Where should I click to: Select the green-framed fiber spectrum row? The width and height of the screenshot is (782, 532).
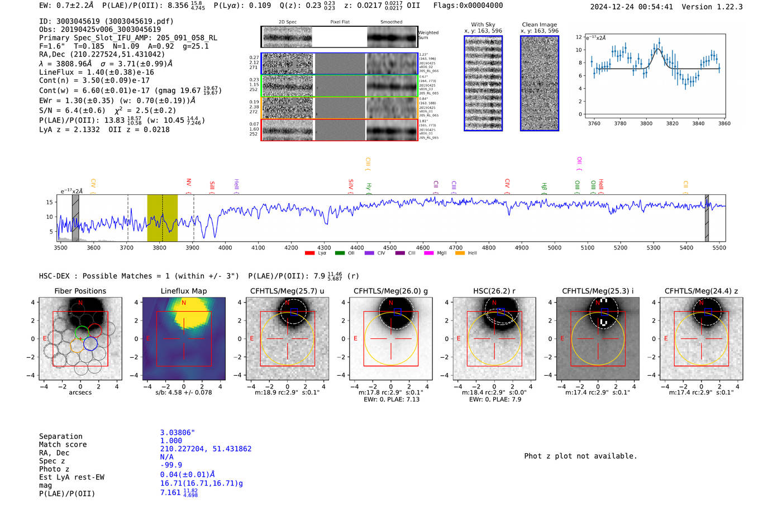[x=340, y=86]
